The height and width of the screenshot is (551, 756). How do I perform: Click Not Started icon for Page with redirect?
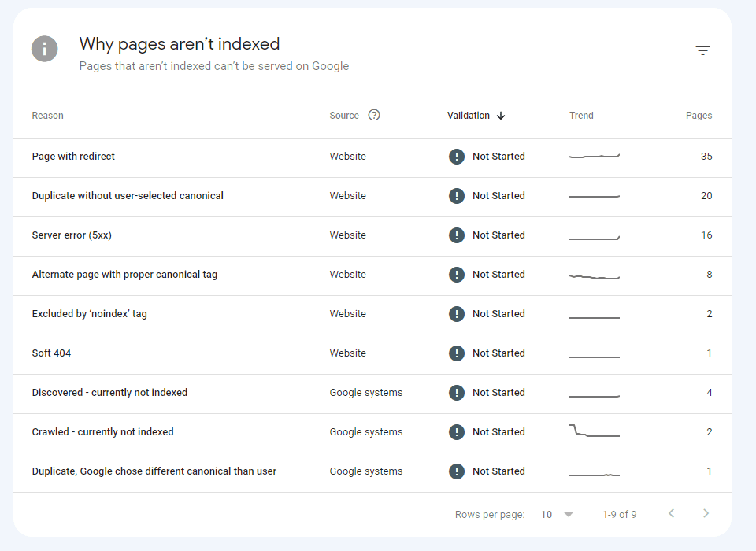click(457, 157)
